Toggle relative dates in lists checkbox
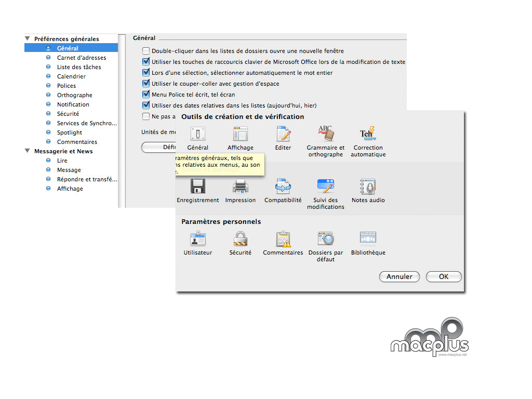 click(146, 105)
